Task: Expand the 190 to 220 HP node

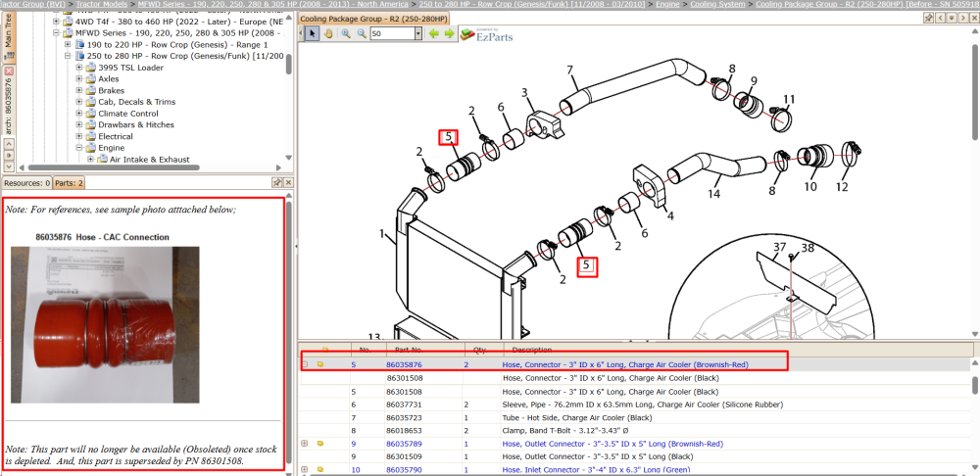Action: 69,45
